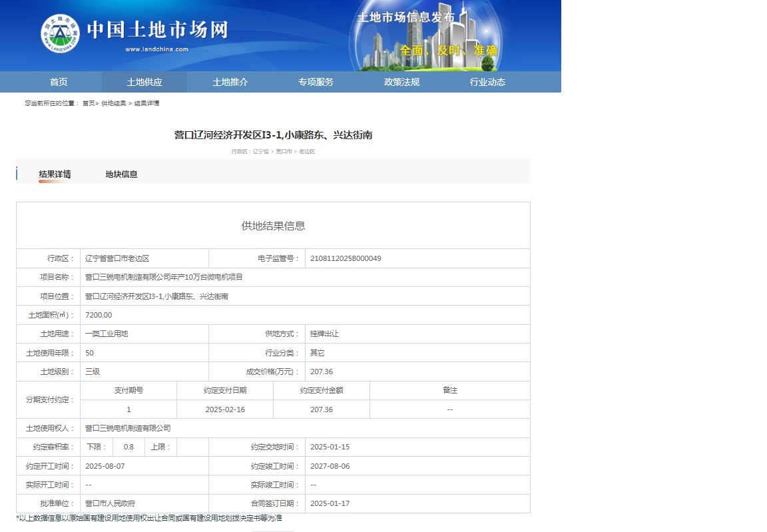
Task: Select land grade value 三级
Action: point(93,372)
